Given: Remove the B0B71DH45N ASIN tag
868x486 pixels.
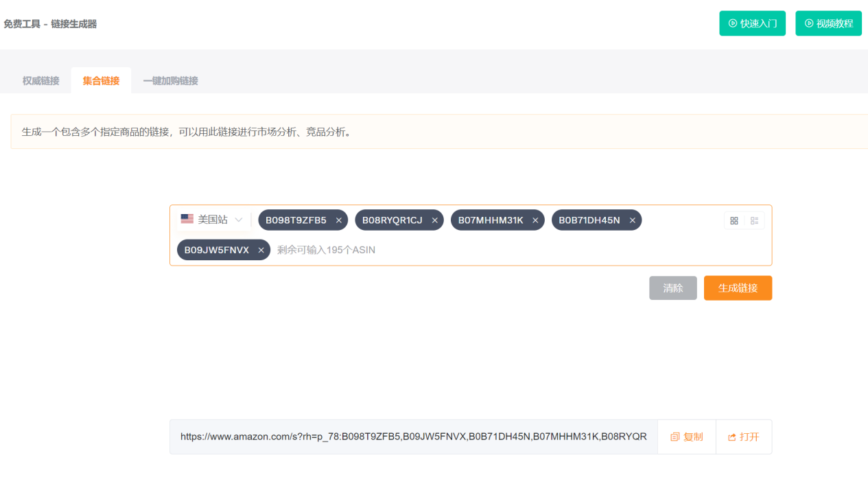Looking at the screenshot, I should tap(632, 220).
